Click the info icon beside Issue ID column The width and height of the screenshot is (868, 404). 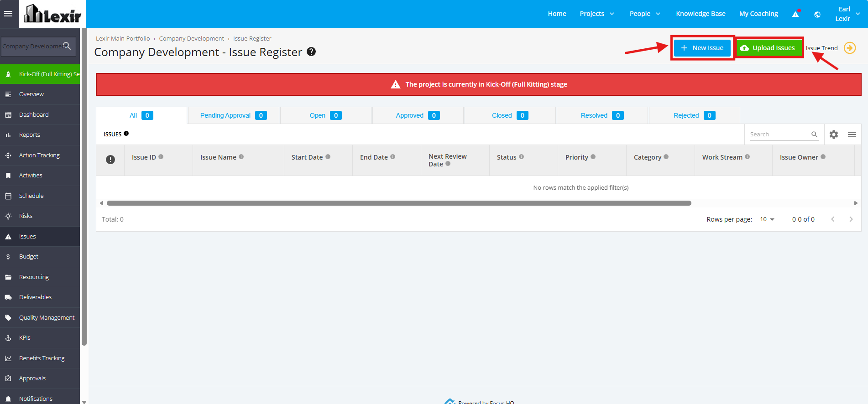(161, 157)
